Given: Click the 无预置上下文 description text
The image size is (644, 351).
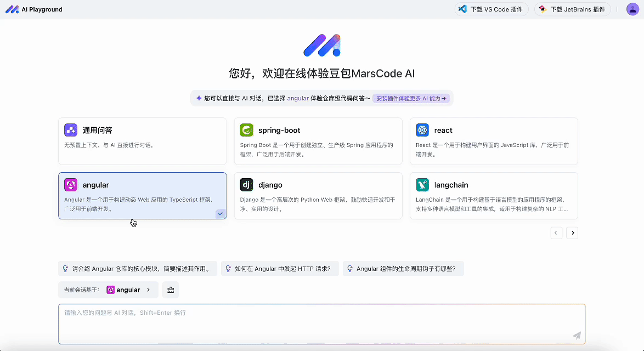Looking at the screenshot, I should [x=109, y=145].
